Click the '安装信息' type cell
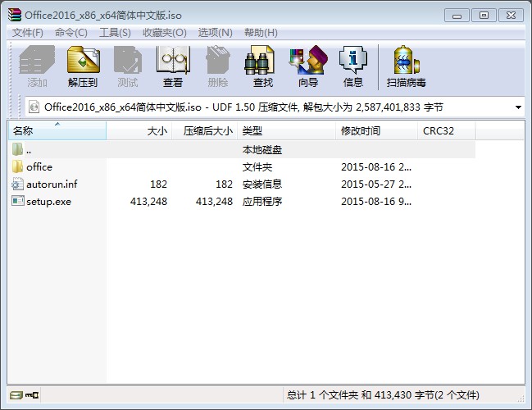Viewport: 532px width, 410px height. pos(262,184)
